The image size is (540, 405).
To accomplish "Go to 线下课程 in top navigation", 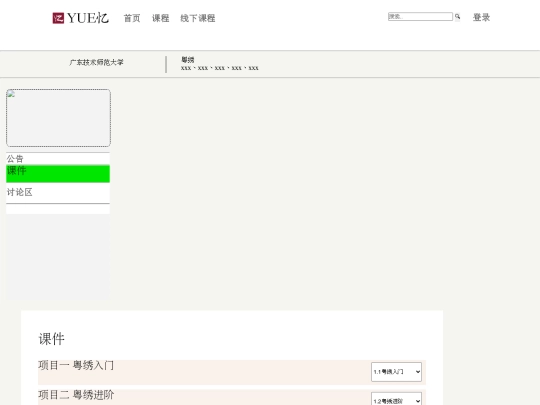I will pyautogui.click(x=198, y=18).
